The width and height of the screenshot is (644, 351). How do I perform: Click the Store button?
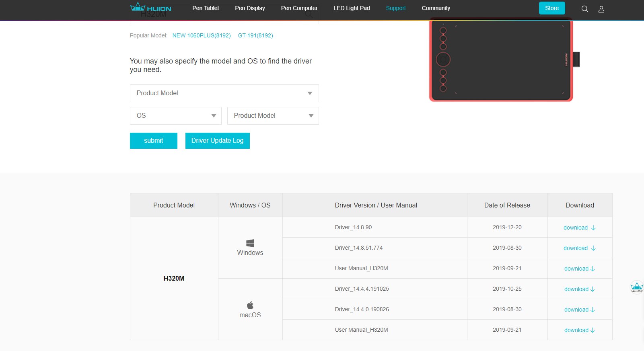(x=552, y=8)
